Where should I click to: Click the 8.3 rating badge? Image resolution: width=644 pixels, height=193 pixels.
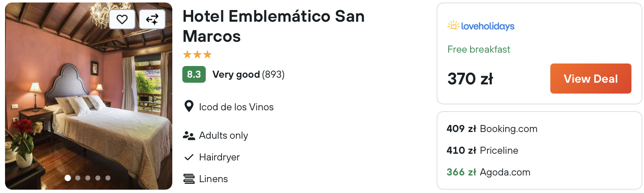point(194,75)
